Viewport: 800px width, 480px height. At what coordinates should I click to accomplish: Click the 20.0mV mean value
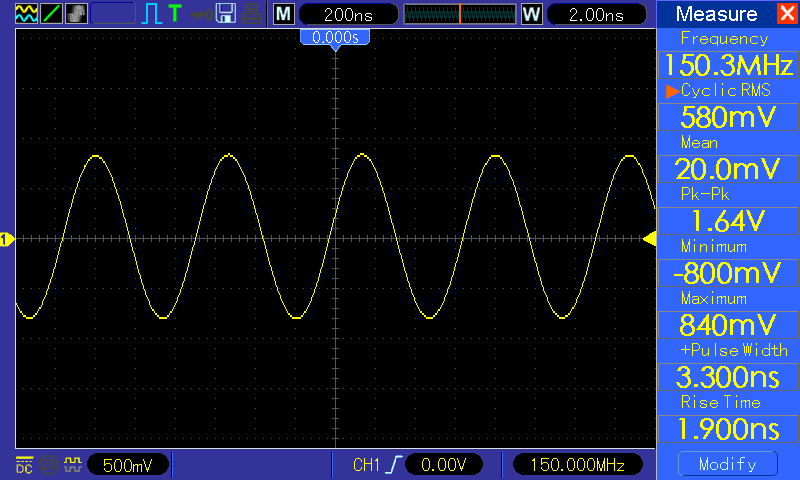[x=728, y=169]
